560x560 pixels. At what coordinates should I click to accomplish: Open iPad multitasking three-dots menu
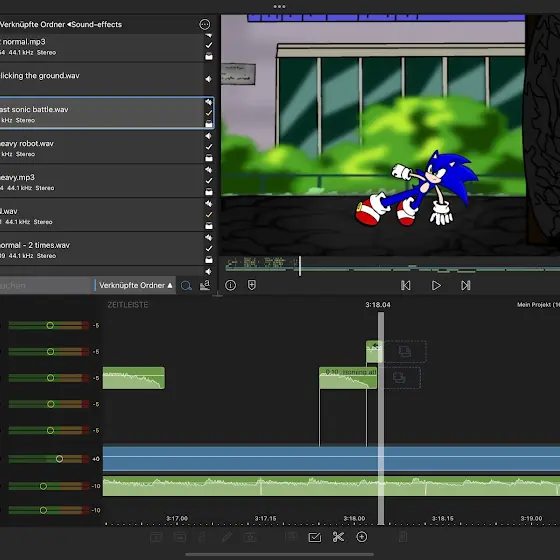tap(279, 6)
